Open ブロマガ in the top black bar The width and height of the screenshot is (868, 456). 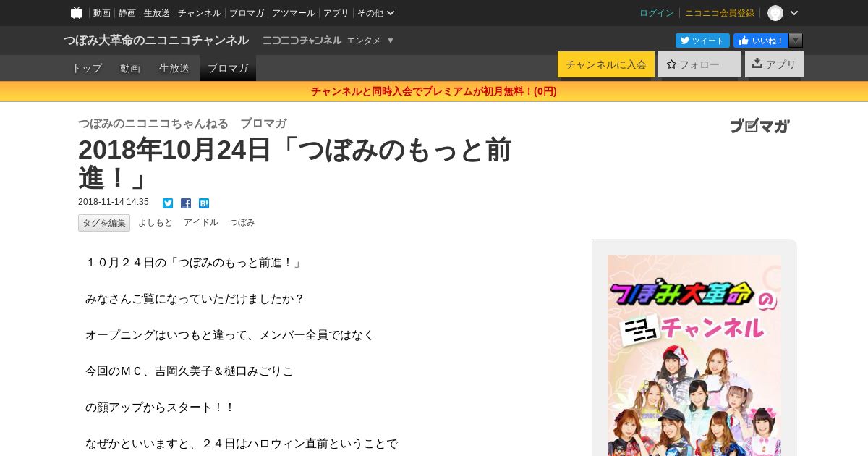247,13
